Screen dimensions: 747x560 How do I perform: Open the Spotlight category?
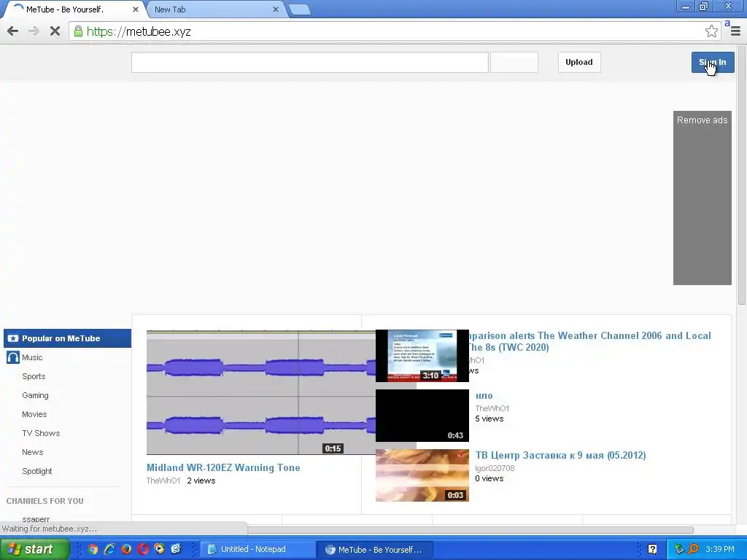click(37, 472)
